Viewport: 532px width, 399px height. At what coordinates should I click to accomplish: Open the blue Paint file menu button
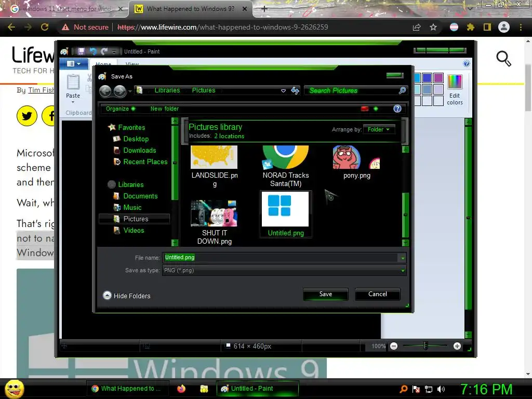74,63
